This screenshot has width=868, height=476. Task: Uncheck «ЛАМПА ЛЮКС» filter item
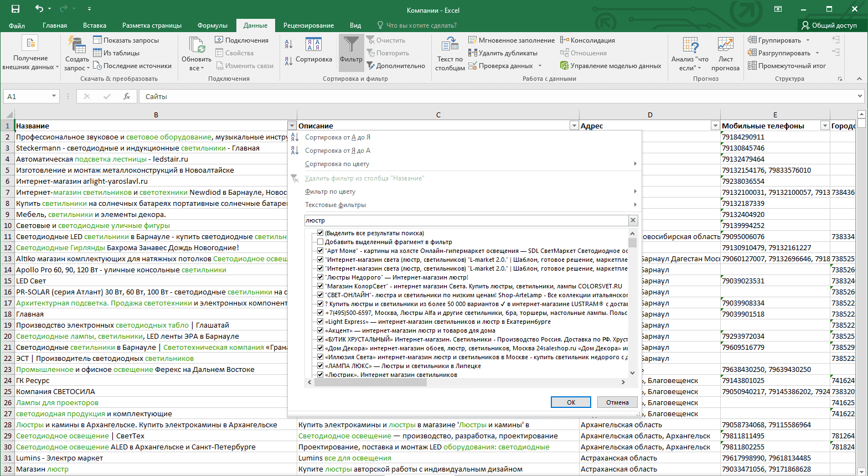[320, 366]
